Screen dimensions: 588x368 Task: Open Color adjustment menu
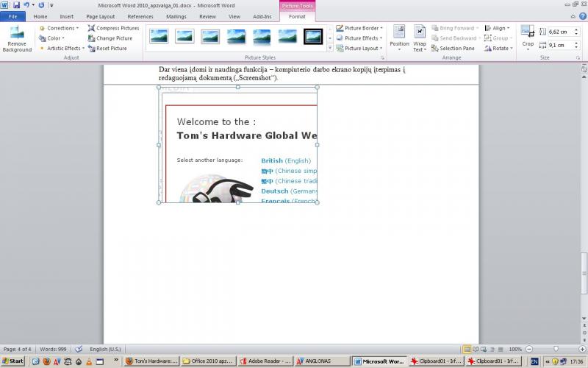(x=51, y=38)
